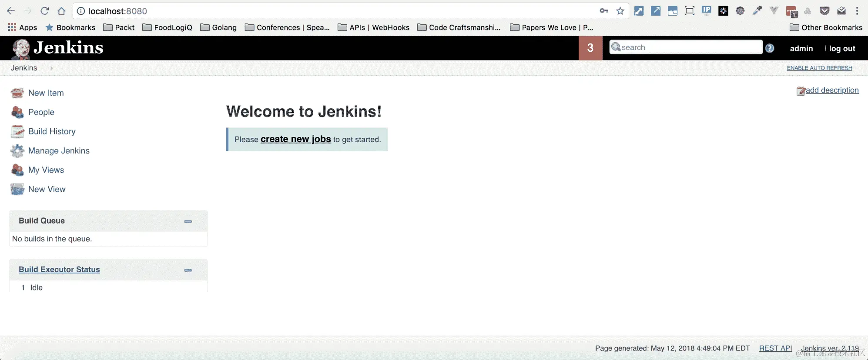Expand the breadcrumb dropdown arrow
Screen dimensions: 868x360
click(51, 68)
